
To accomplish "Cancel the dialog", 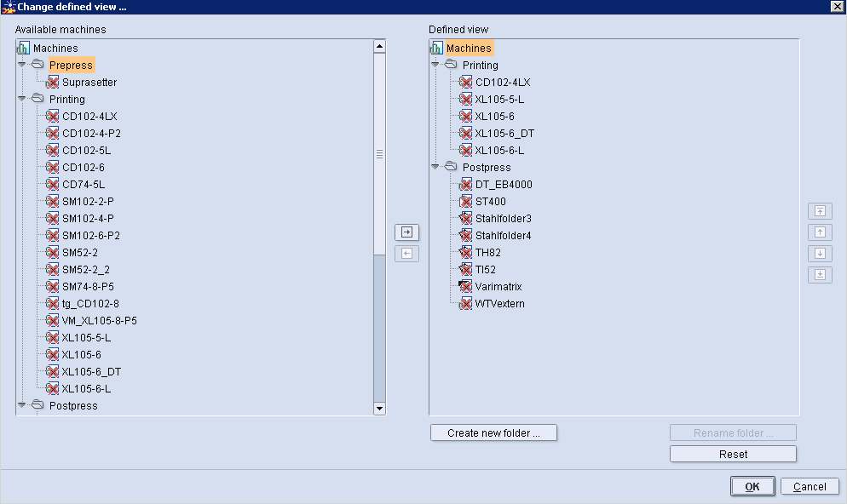I will click(x=809, y=486).
